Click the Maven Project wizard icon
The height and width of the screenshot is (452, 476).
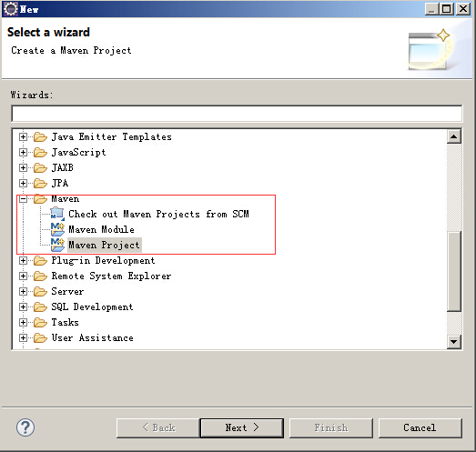tap(57, 245)
